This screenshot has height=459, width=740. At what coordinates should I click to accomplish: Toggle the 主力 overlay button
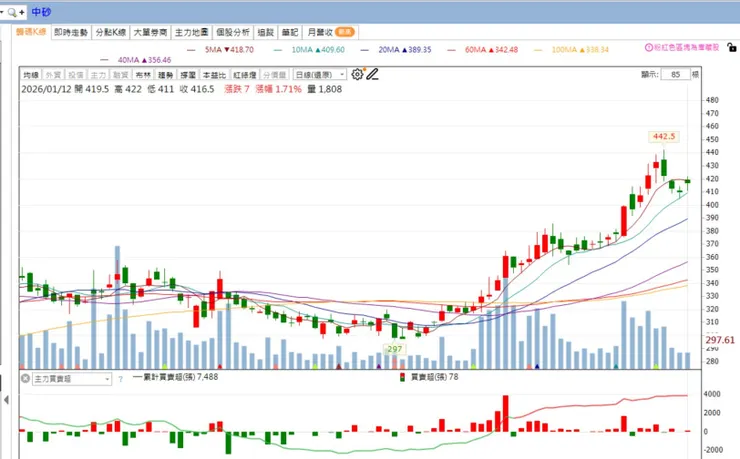point(98,75)
